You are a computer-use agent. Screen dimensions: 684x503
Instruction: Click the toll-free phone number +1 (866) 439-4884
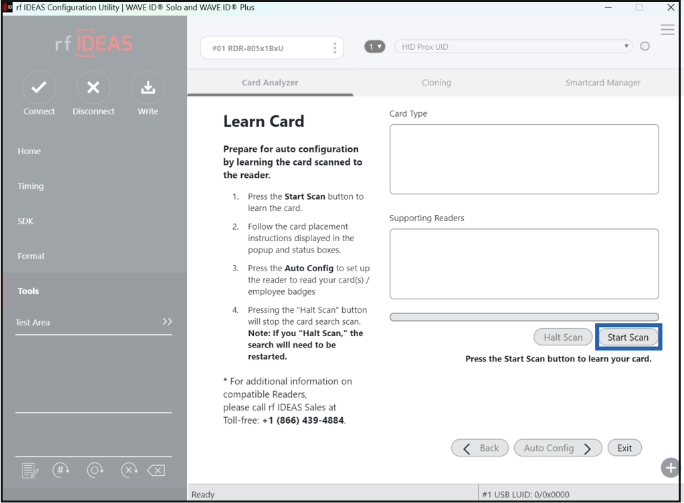pyautogui.click(x=303, y=421)
